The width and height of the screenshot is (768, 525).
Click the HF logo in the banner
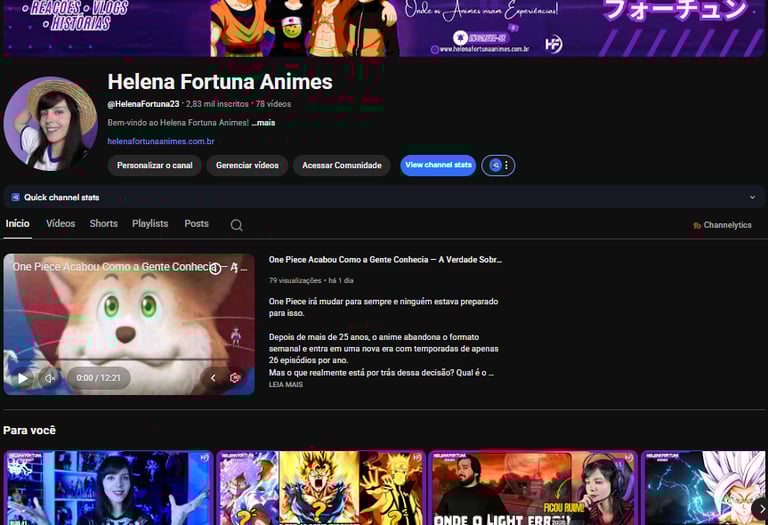(553, 45)
